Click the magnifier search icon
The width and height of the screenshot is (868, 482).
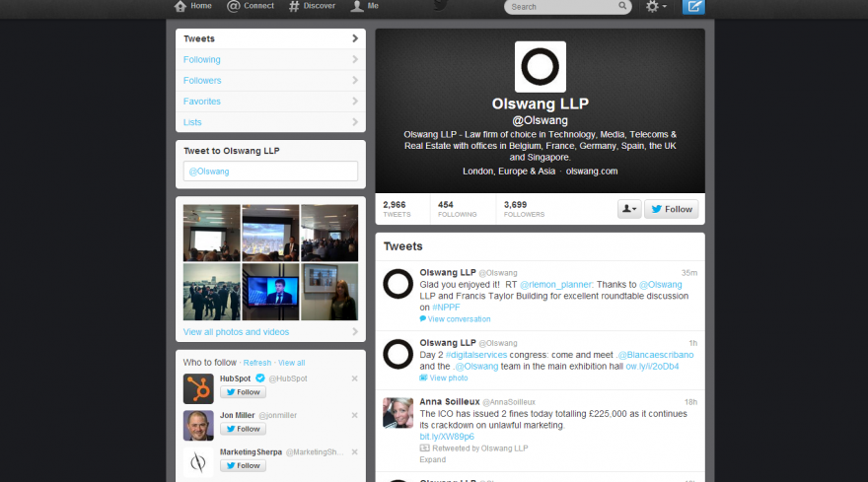622,6
